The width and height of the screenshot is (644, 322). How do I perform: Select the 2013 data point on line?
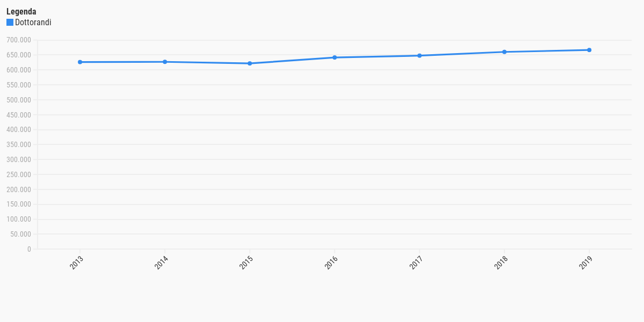[80, 62]
